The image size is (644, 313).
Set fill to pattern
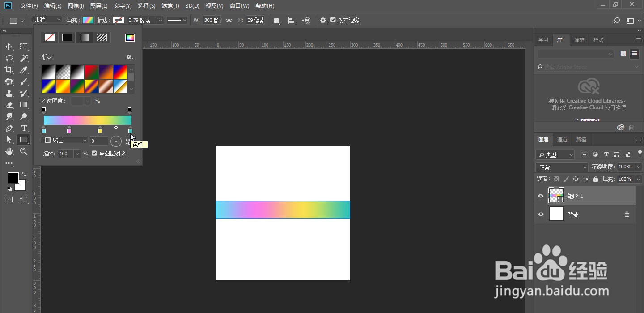pos(102,38)
